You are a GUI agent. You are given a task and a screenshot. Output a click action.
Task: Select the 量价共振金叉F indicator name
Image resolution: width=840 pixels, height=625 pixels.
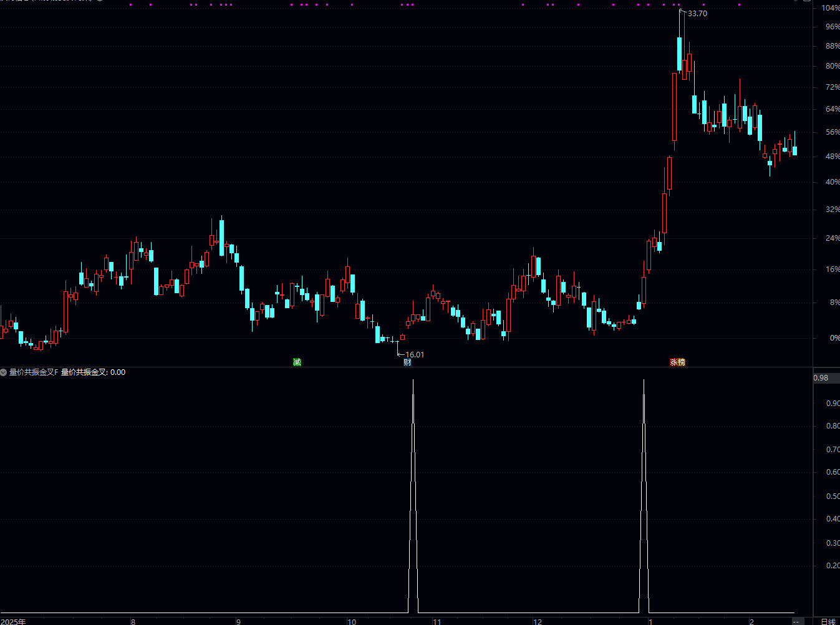pyautogui.click(x=34, y=372)
